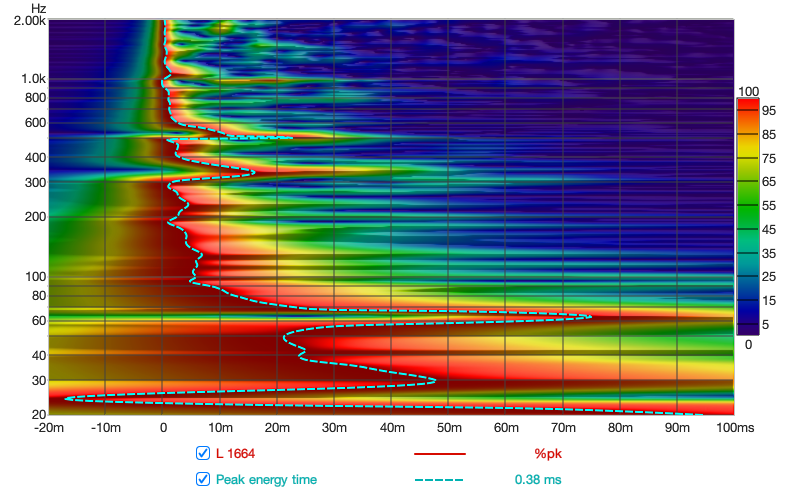Click the L 1664 legend label
Screen dimensions: 800x498
[235, 453]
